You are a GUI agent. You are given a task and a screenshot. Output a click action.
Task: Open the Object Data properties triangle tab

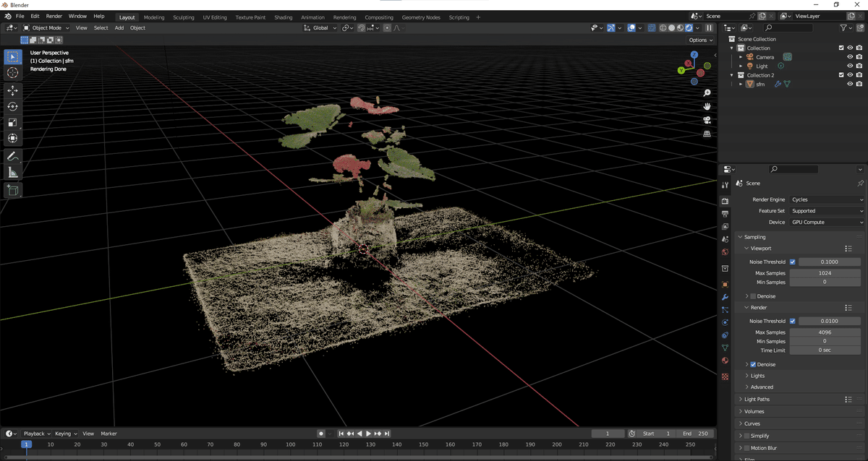coord(725,348)
